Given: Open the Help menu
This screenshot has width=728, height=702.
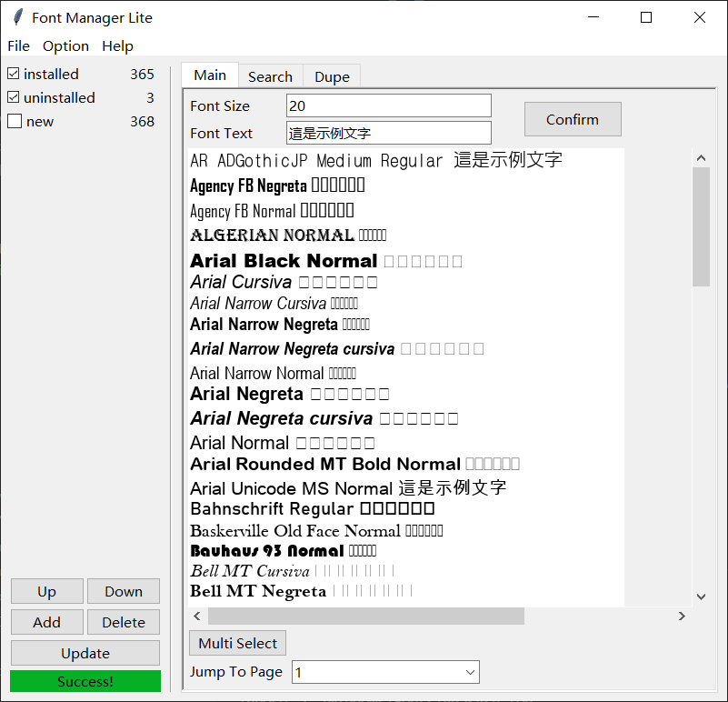Looking at the screenshot, I should pyautogui.click(x=117, y=46).
